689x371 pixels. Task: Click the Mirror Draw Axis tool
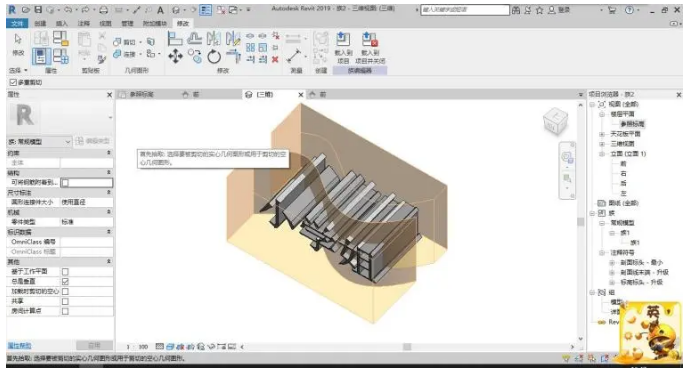click(x=233, y=39)
